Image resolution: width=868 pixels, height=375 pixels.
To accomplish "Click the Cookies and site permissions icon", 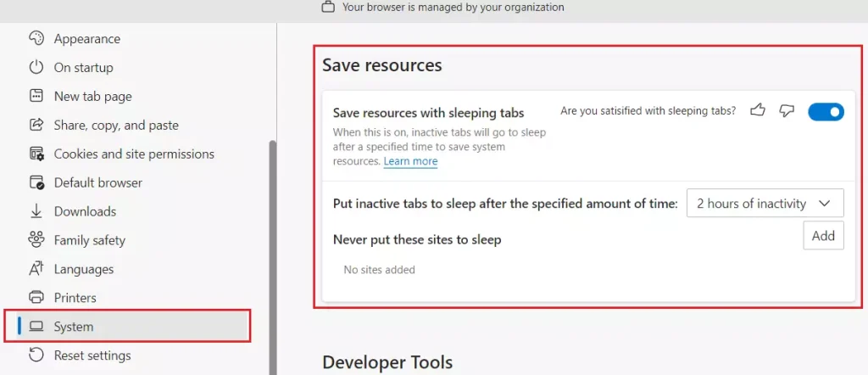I will pos(36,154).
